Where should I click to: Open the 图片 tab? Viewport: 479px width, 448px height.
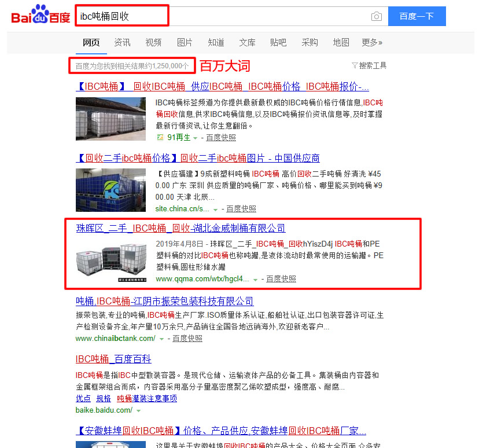[x=185, y=42]
